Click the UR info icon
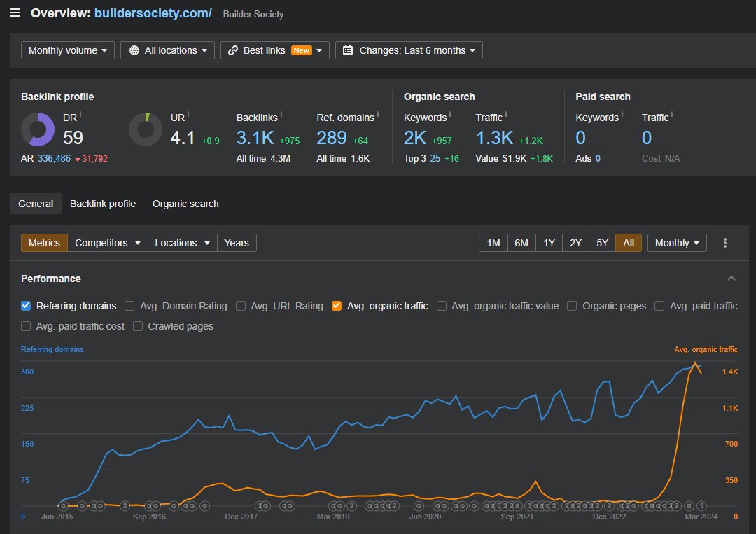The image size is (756, 534). tap(188, 115)
